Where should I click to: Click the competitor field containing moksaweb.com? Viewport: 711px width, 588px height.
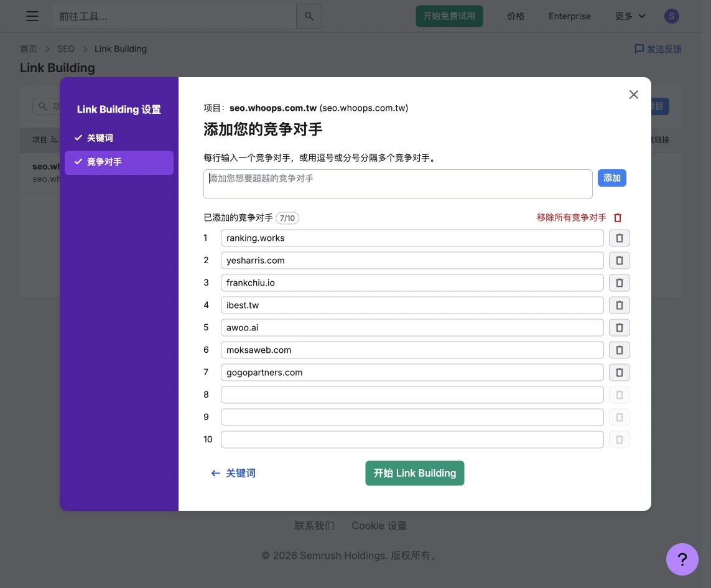pos(412,350)
